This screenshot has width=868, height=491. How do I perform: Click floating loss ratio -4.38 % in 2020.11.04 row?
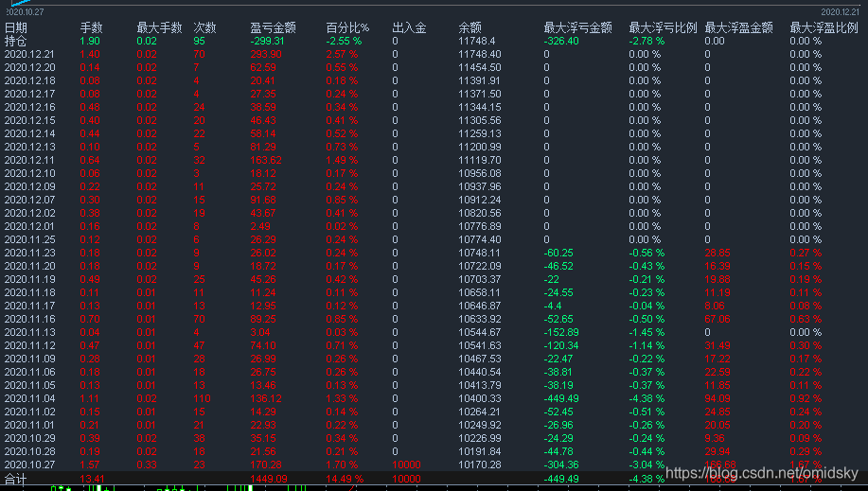pos(647,398)
